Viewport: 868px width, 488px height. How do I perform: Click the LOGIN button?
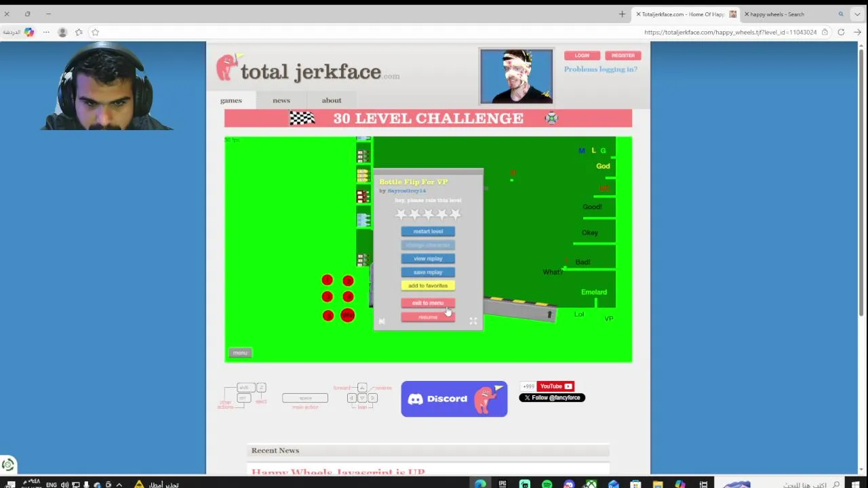pyautogui.click(x=582, y=56)
